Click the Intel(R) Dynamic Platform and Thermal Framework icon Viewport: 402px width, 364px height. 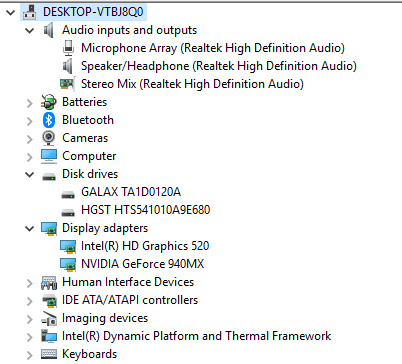coord(49,336)
